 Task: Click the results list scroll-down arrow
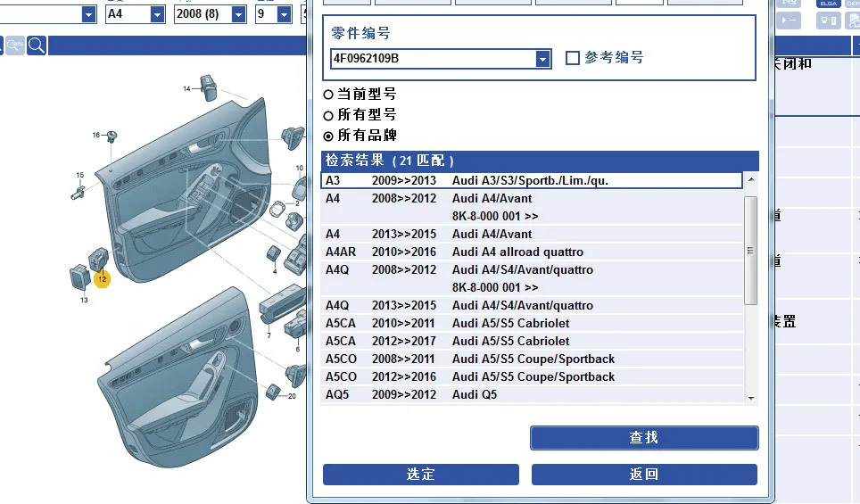click(x=751, y=398)
